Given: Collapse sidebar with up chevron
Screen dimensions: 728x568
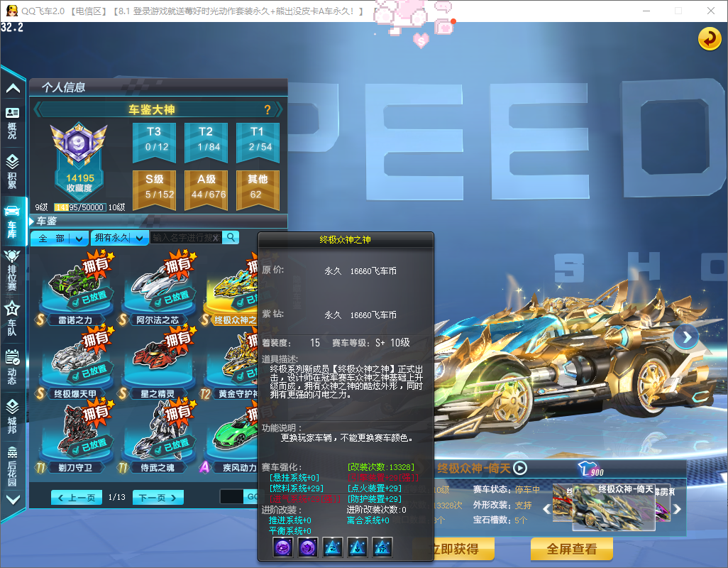Looking at the screenshot, I should (13, 88).
